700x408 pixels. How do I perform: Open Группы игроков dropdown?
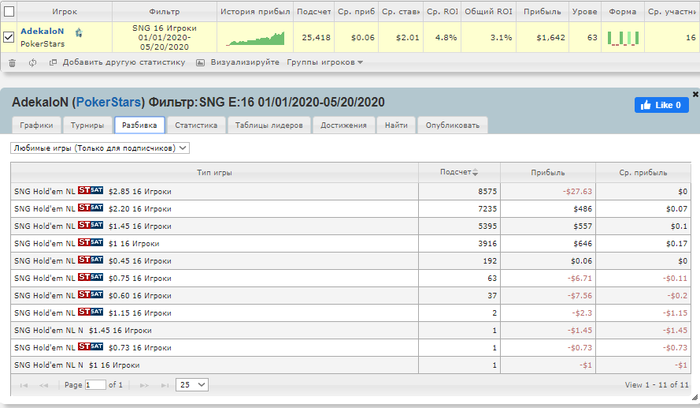pos(325,62)
